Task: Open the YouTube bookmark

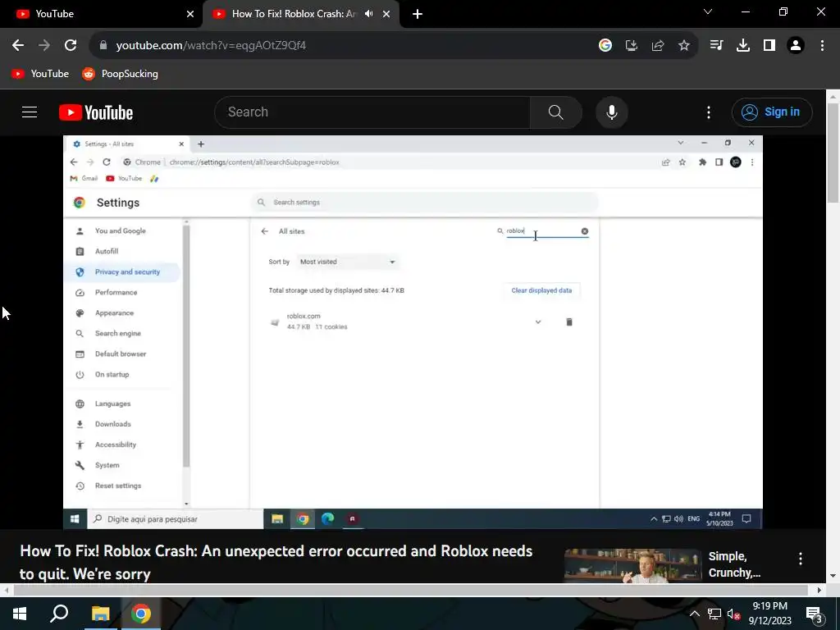Action: pos(40,74)
